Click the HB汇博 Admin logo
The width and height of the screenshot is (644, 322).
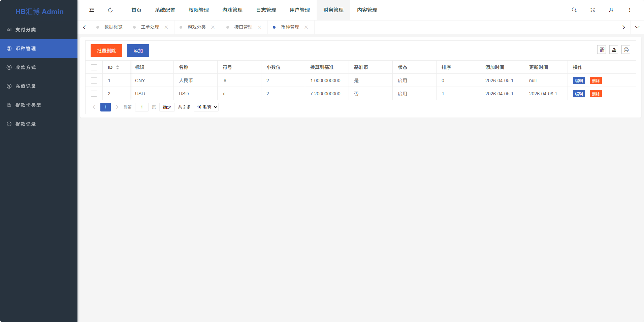point(39,11)
